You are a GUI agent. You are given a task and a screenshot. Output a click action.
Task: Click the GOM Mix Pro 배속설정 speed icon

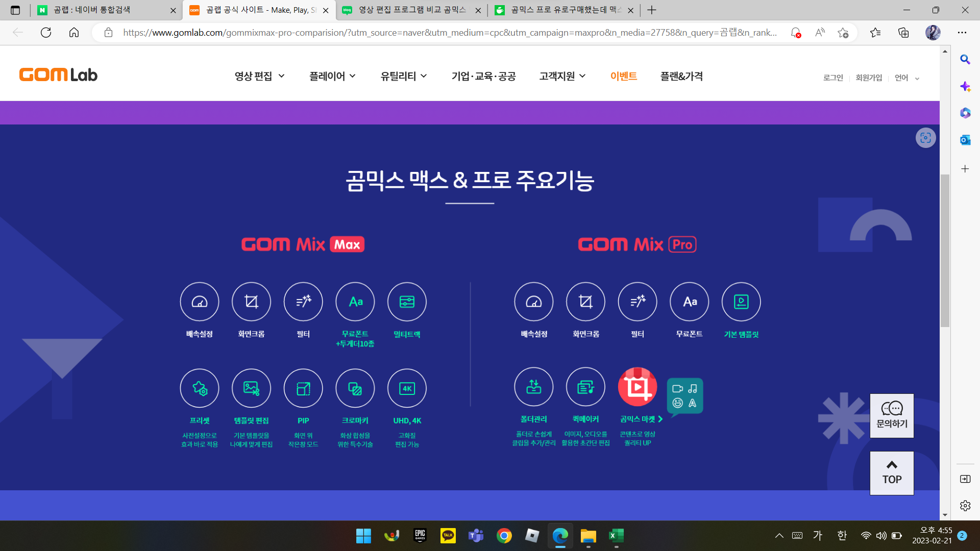(x=534, y=302)
